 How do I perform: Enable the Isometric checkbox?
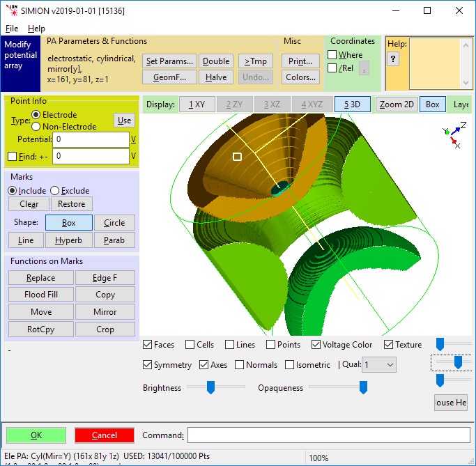(x=290, y=365)
